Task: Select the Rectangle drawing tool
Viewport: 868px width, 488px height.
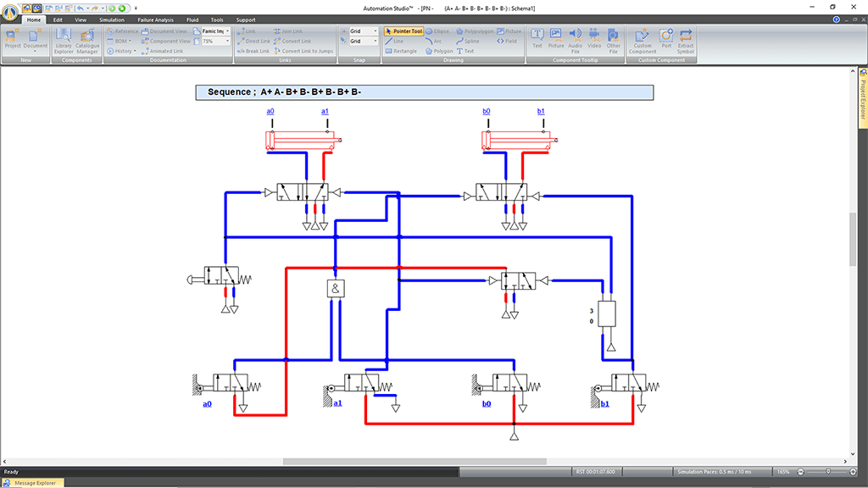Action: (x=400, y=51)
